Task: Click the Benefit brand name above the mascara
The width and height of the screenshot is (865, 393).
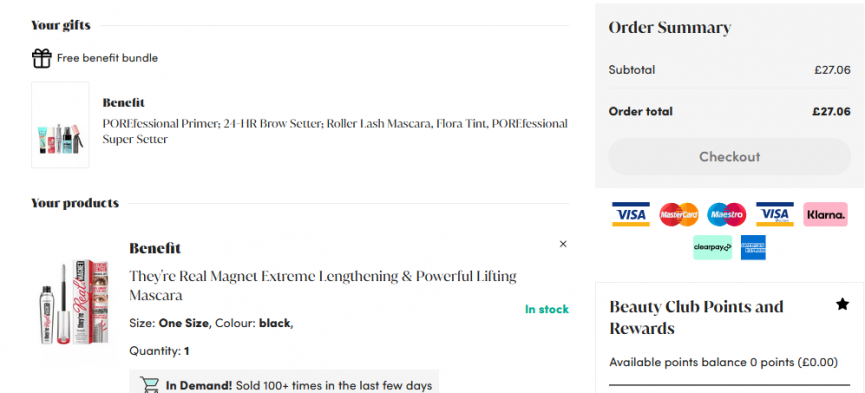Action: [x=155, y=248]
